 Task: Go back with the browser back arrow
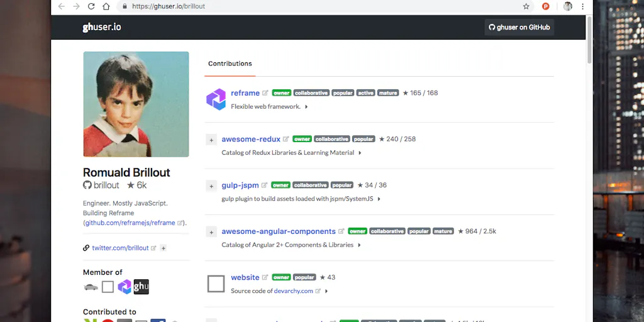tap(61, 6)
